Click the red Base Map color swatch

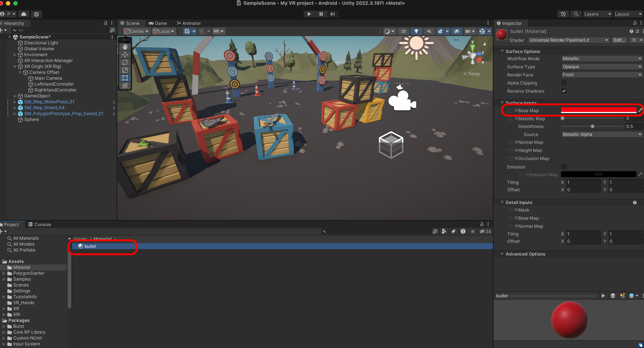pos(599,110)
